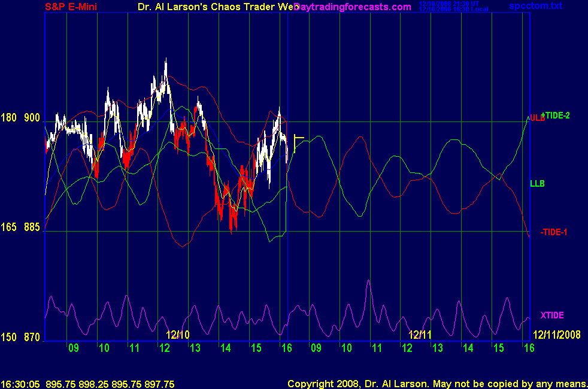
Task: Click the yellow flag marker after the 16:00 close
Action: pyautogui.click(x=299, y=144)
